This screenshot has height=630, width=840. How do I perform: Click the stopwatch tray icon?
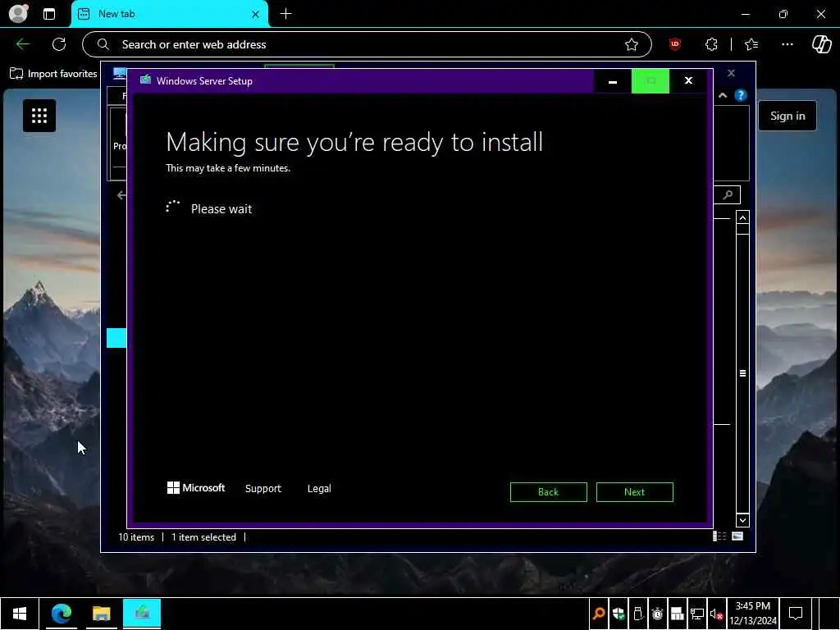(x=657, y=614)
